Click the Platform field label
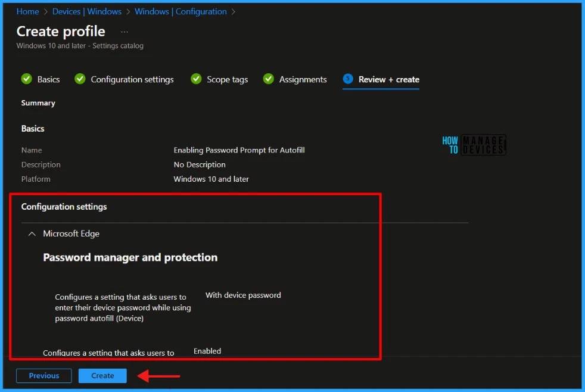The image size is (585, 392). click(36, 179)
